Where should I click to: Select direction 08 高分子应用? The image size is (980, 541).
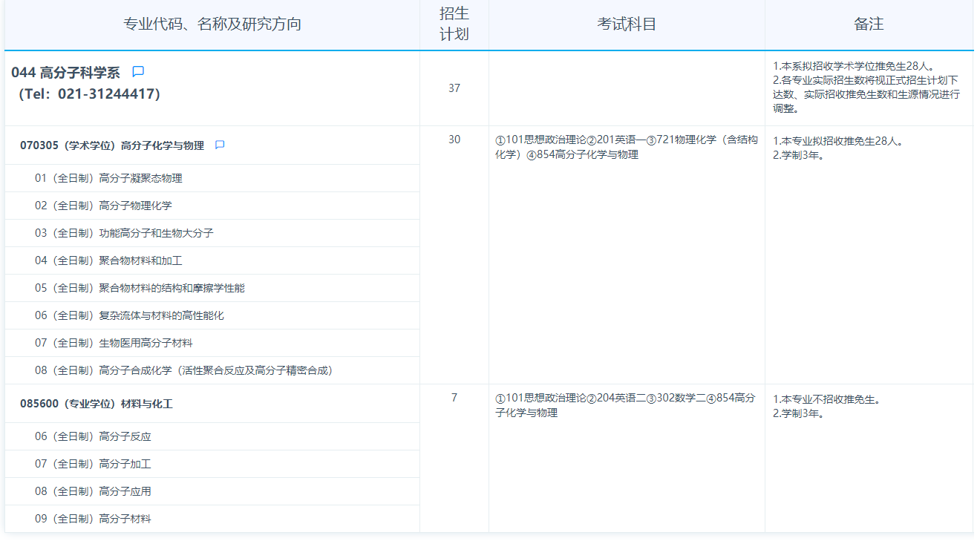coord(93,491)
